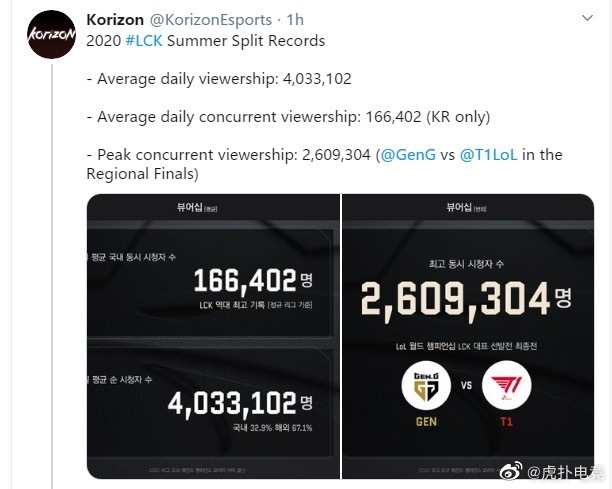Screen dimensions: 612x489
Task: Click the red T1 team label
Action: click(x=506, y=422)
